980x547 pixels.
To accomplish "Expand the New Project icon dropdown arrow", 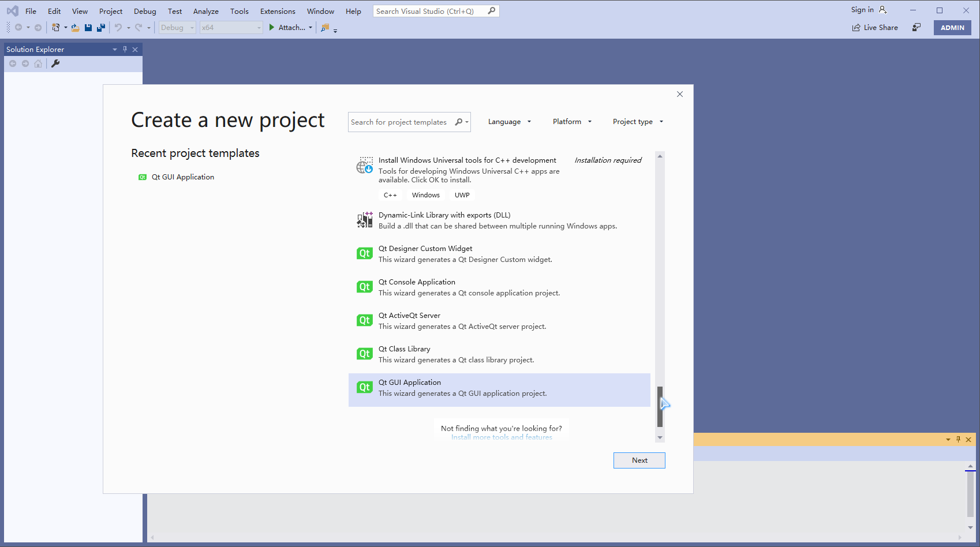I will [65, 28].
